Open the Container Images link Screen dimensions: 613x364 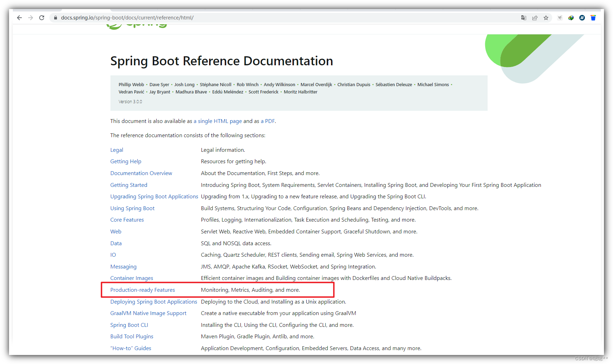click(x=132, y=278)
